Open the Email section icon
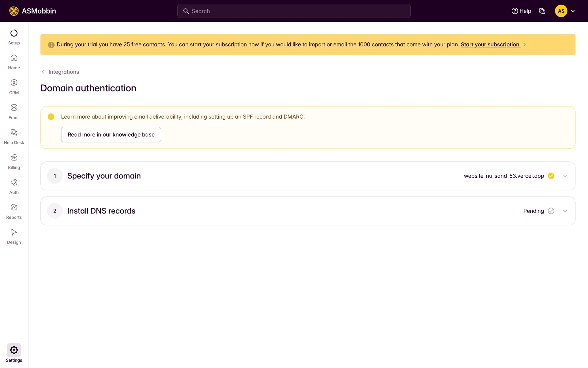Screen dimensions: 588x368 (14, 108)
